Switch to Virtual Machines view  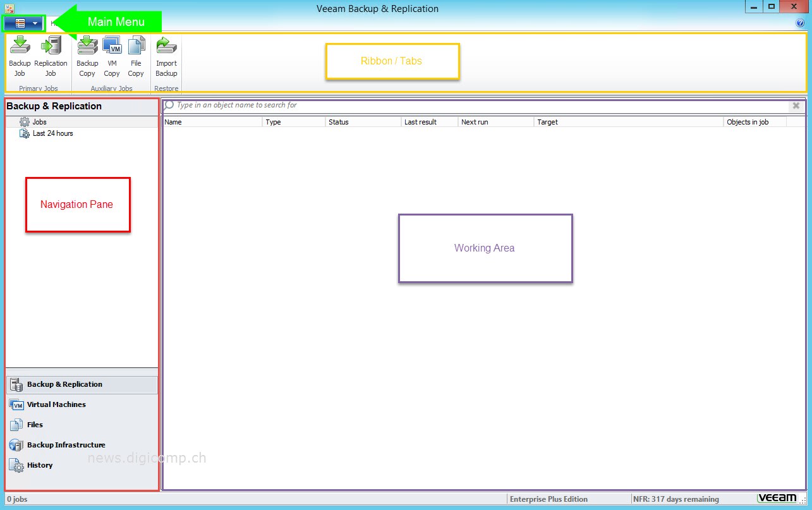[82, 404]
